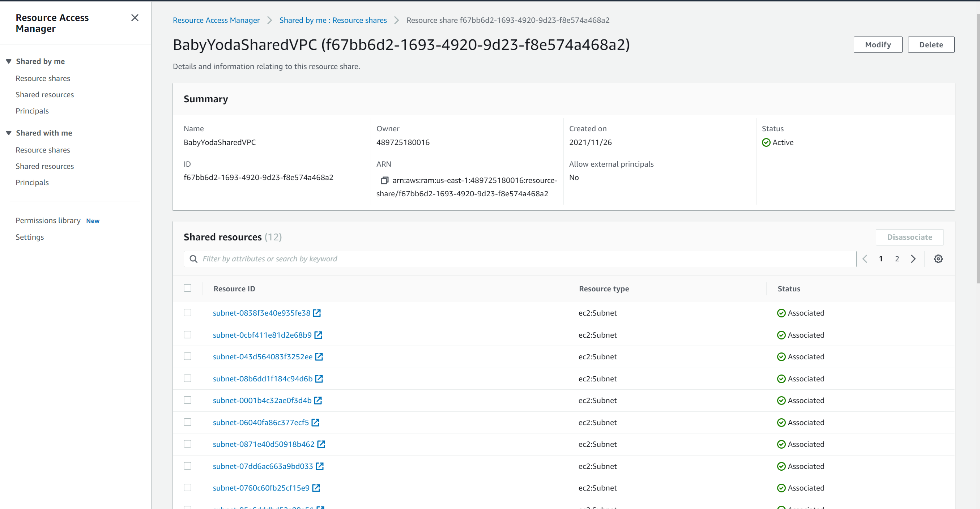The width and height of the screenshot is (980, 509).
Task: Click the Modify button
Action: [x=878, y=44]
